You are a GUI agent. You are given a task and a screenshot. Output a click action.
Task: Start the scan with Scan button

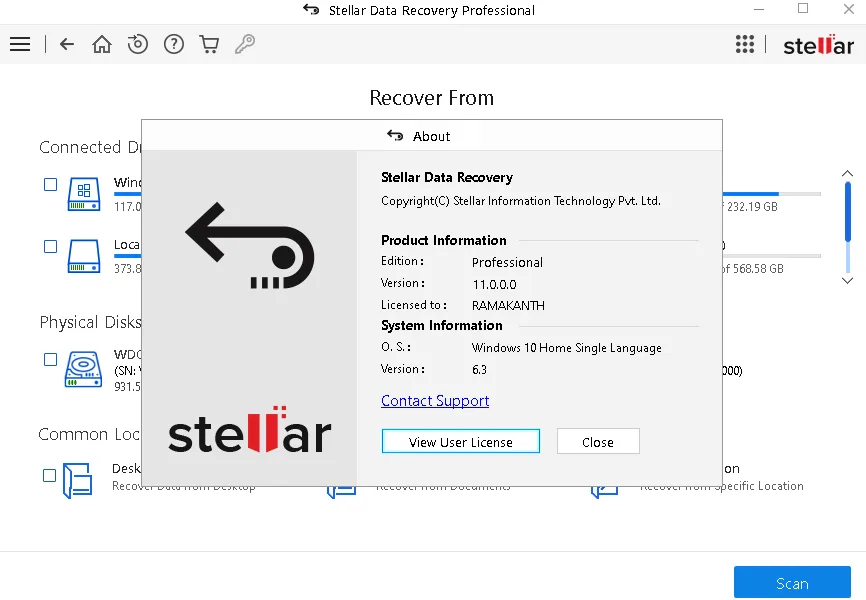point(792,583)
